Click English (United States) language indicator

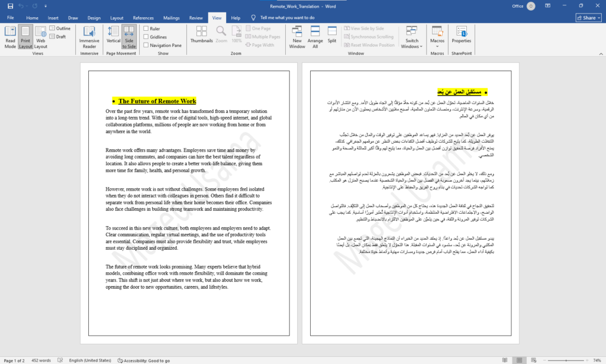[x=90, y=360]
